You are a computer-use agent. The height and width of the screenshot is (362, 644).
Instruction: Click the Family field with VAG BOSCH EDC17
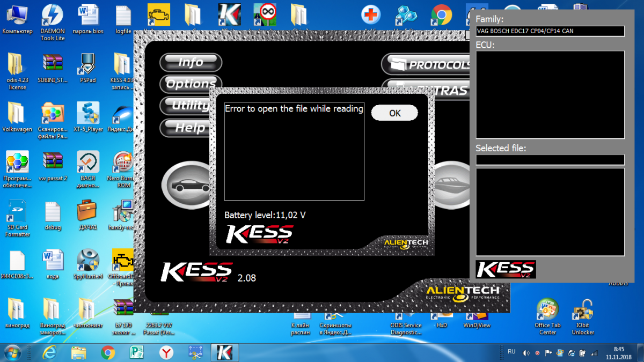pyautogui.click(x=550, y=31)
